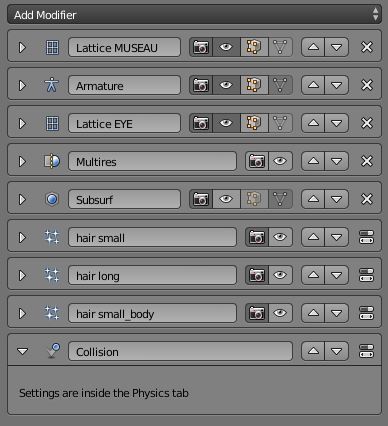Toggle viewport eye for Armature modifier

tap(226, 85)
